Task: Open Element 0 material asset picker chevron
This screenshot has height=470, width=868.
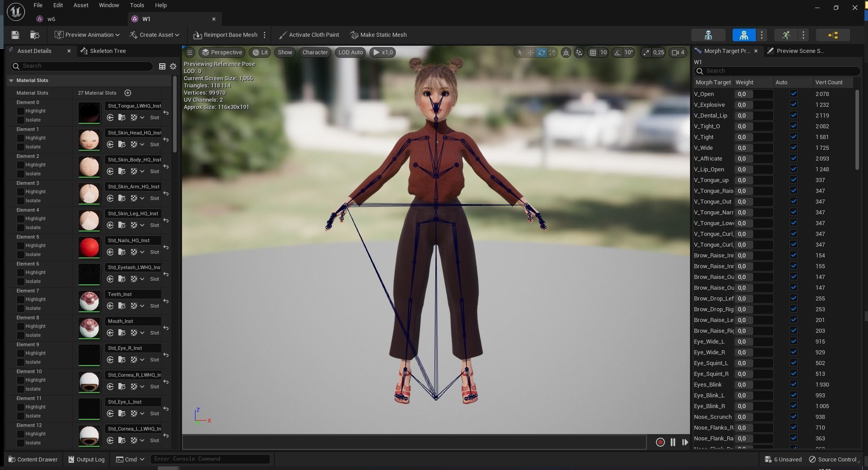Action: pos(142,117)
